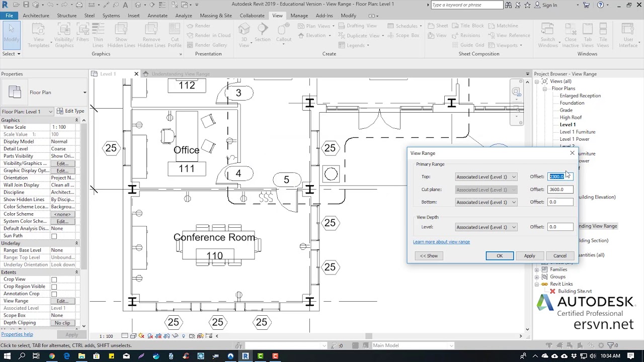Screen dimensions: 644x362
Task: Select Enlarged Reception floor plan
Action: 580,96
